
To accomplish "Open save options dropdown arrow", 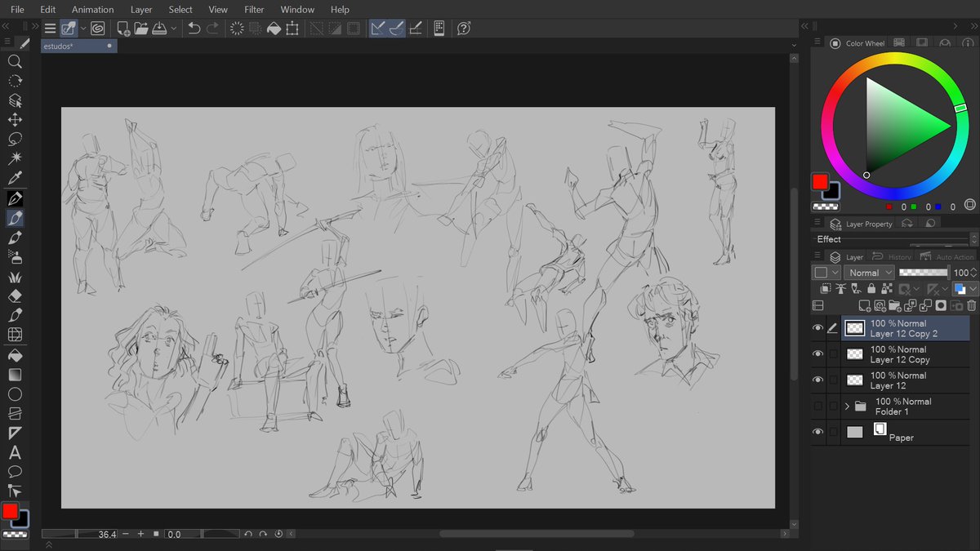I will 174,29.
